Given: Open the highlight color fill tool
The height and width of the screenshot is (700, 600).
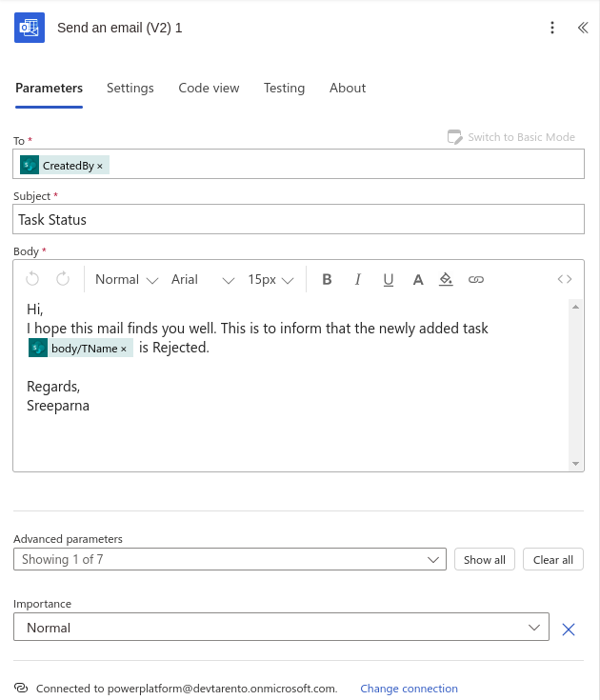Looking at the screenshot, I should pyautogui.click(x=446, y=279).
